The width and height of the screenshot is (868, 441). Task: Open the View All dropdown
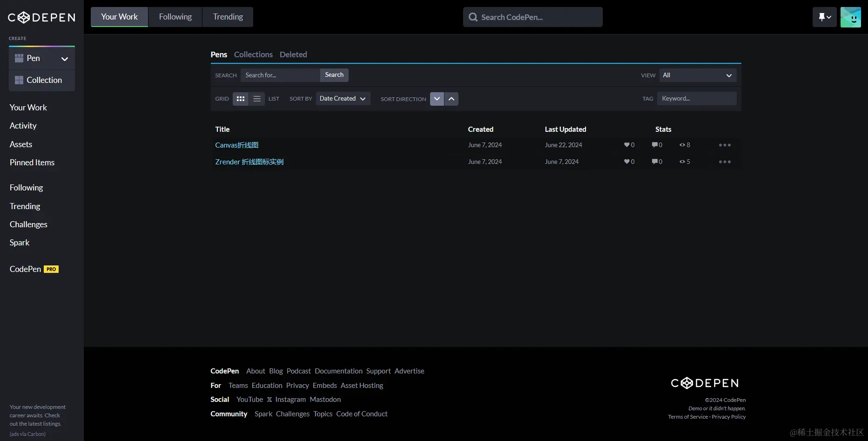pyautogui.click(x=698, y=75)
